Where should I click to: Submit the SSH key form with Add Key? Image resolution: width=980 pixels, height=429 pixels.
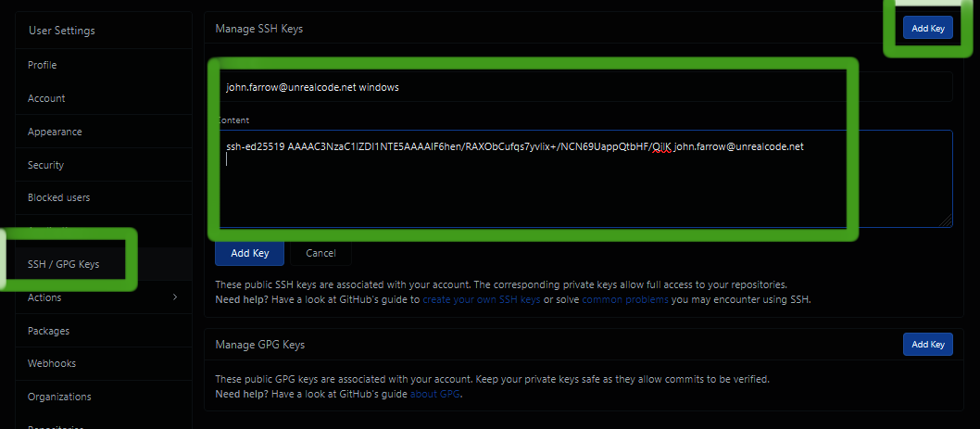click(x=249, y=253)
